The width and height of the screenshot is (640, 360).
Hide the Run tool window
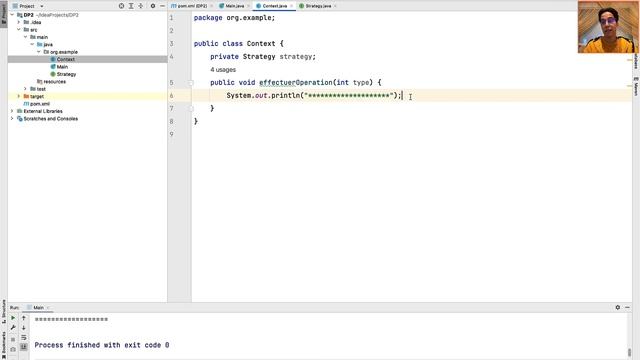coord(627,307)
